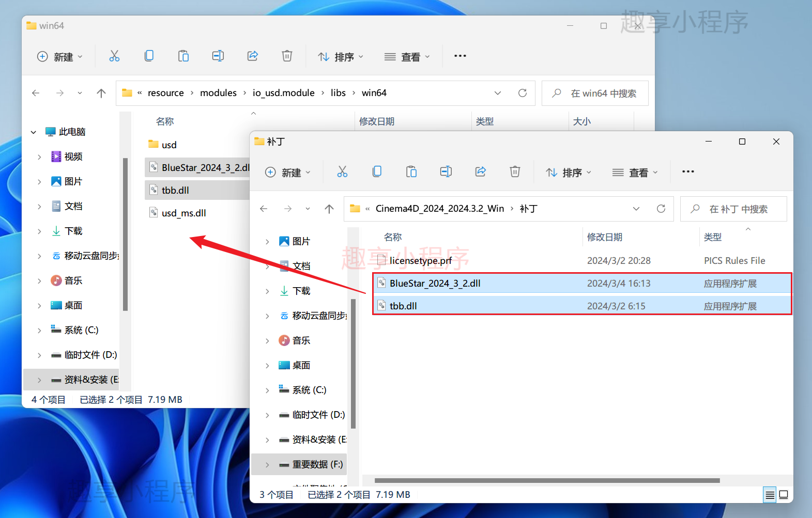
Task: Click Paste icon in 补丁 window toolbar
Action: [411, 171]
